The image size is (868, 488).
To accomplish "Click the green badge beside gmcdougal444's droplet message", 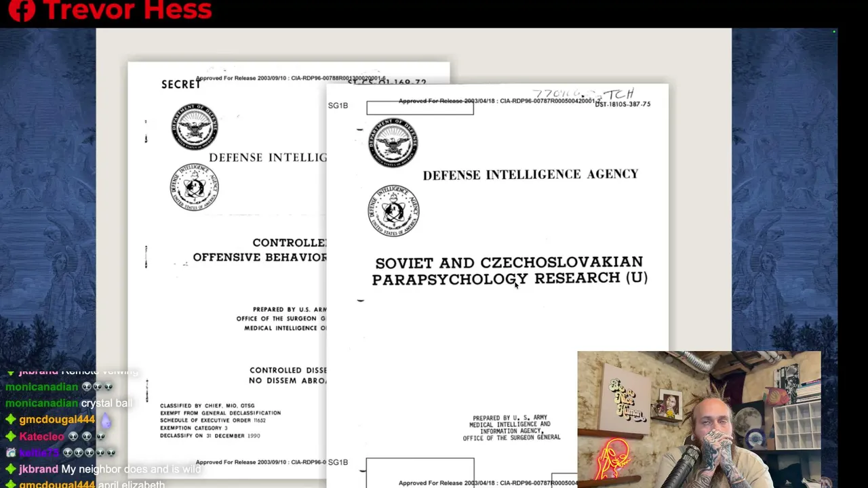I will point(11,420).
